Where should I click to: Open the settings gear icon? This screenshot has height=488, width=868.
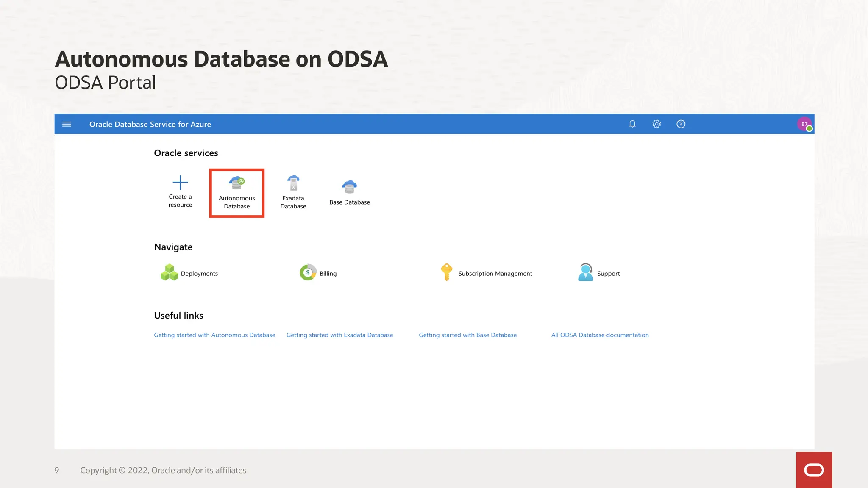657,124
